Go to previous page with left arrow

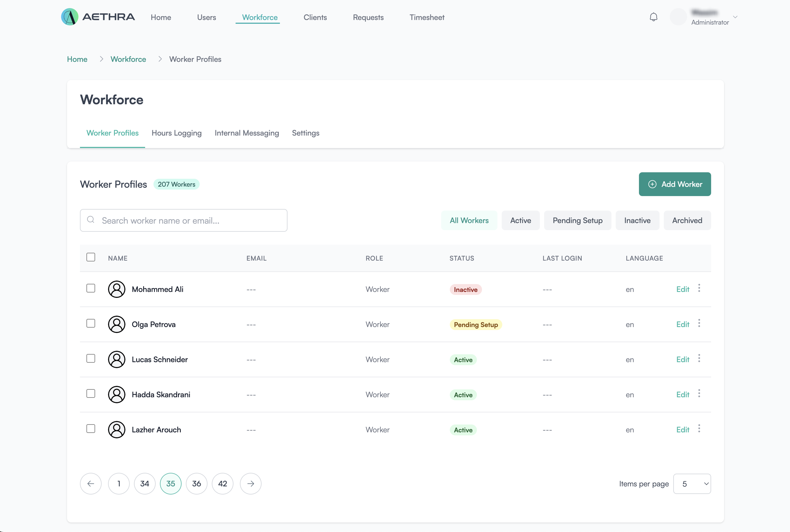pos(91,483)
